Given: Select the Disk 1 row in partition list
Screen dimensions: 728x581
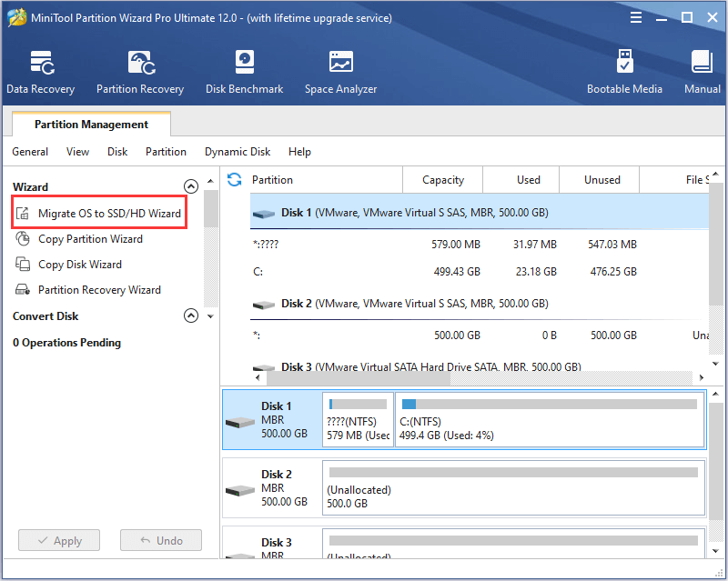Looking at the screenshot, I should [x=480, y=212].
